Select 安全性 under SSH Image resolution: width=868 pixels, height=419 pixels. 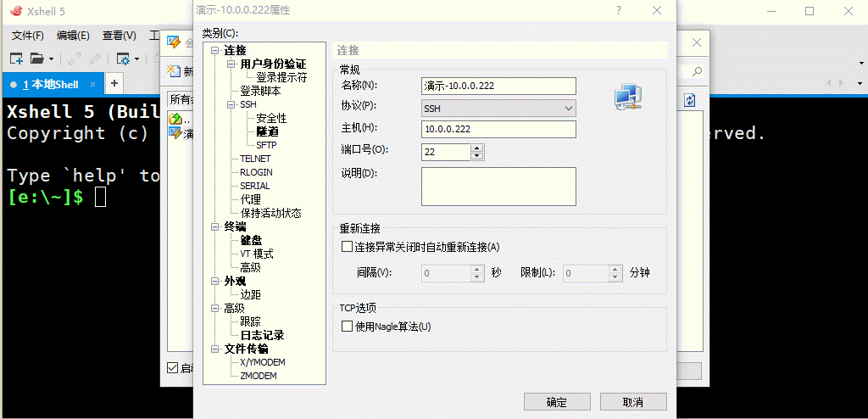coord(271,119)
